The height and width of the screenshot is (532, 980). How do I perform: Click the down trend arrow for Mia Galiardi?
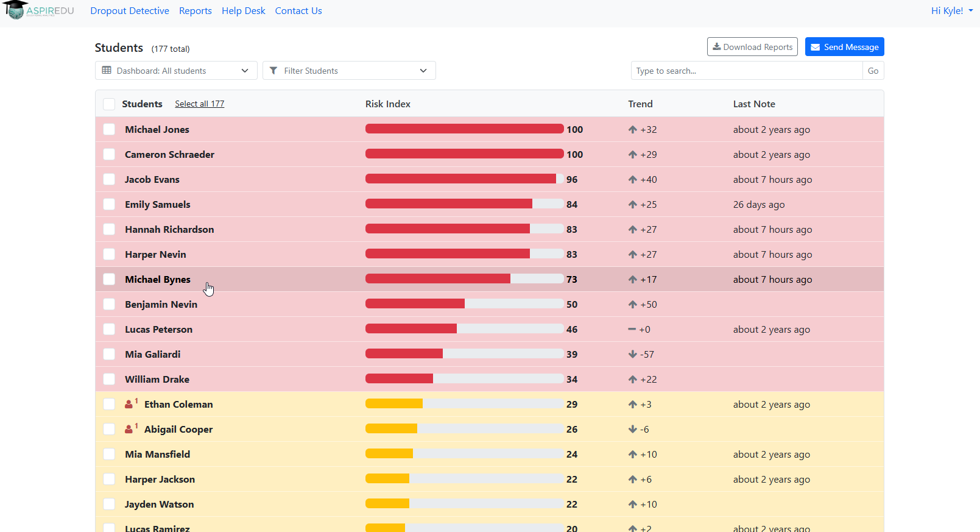(x=633, y=354)
